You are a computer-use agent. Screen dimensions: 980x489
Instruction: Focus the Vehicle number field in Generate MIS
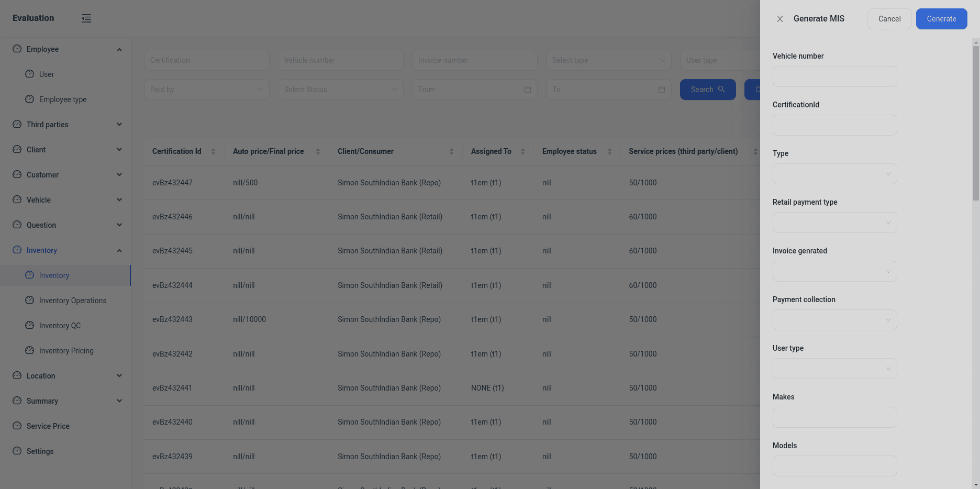[x=834, y=76]
